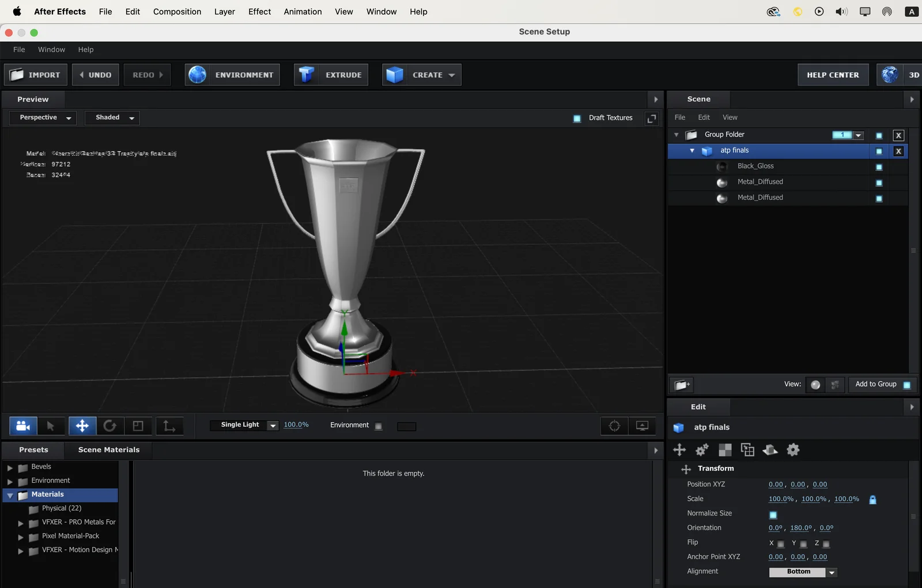
Task: Select the Rotate tool in viewport toolbar
Action: pos(109,426)
